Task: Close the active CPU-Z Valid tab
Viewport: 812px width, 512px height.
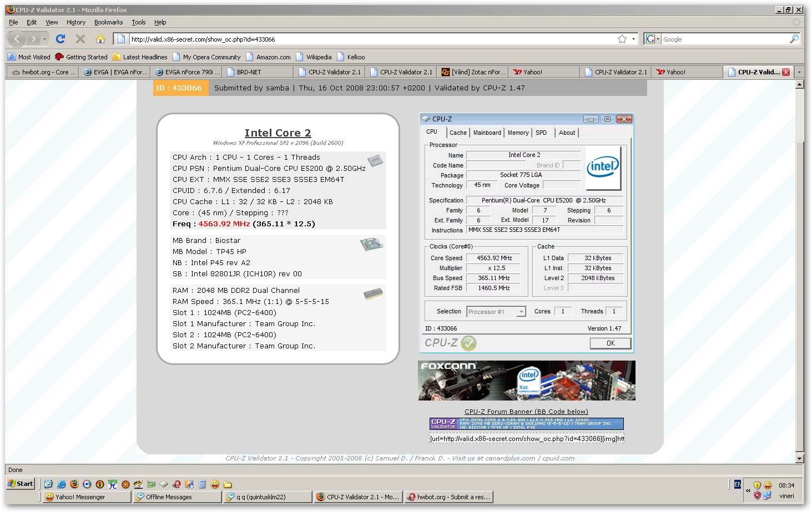Action: pos(786,72)
